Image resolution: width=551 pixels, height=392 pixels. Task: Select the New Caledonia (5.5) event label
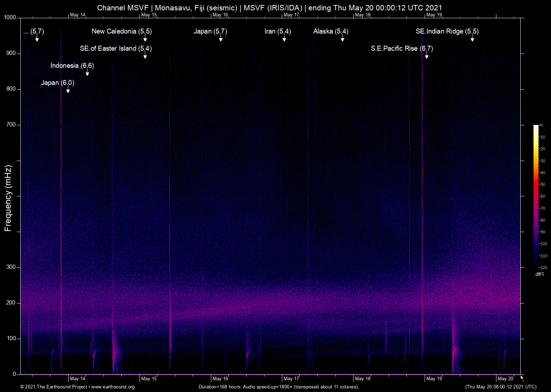[121, 31]
